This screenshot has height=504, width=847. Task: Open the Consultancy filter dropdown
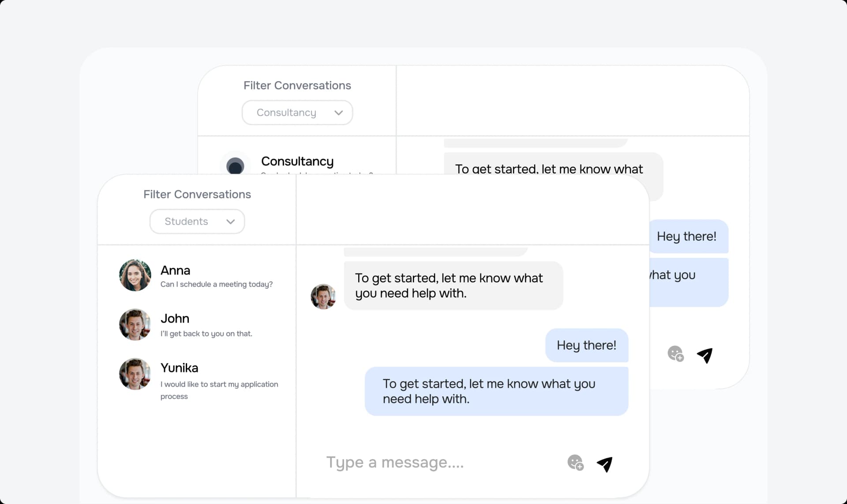coord(297,112)
